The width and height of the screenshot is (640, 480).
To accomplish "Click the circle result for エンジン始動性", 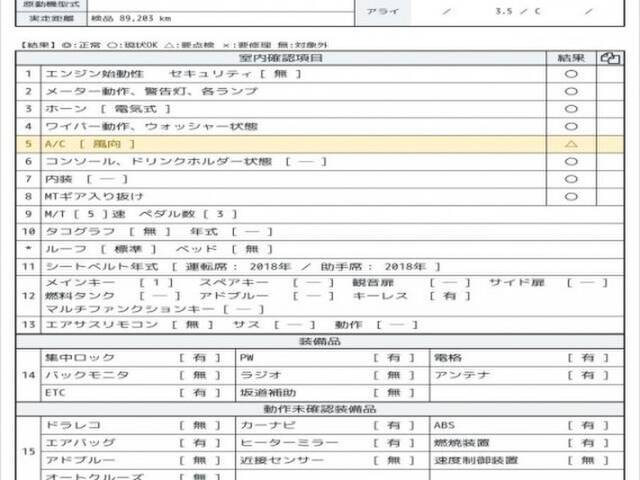I will [x=571, y=74].
